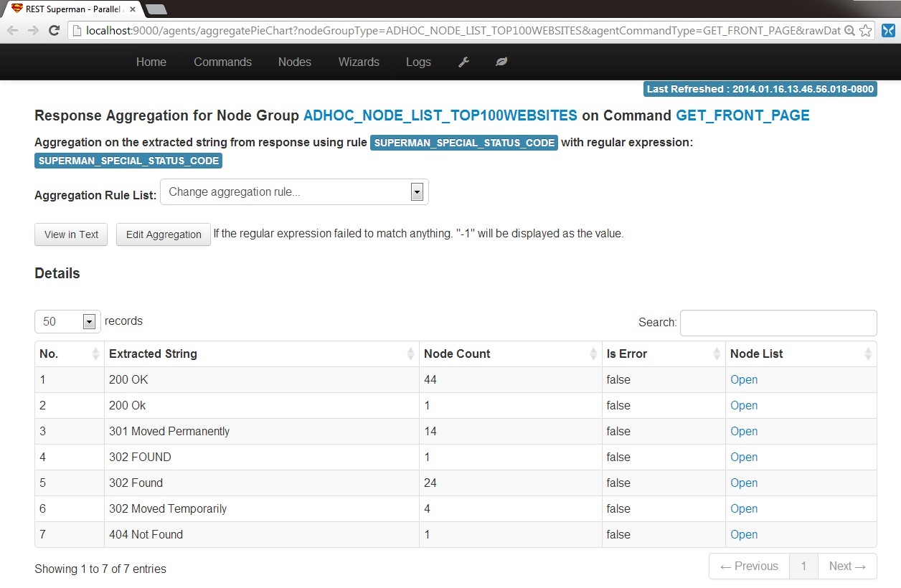Expand the 50 records per page selector
The width and height of the screenshot is (901, 588).
(67, 321)
